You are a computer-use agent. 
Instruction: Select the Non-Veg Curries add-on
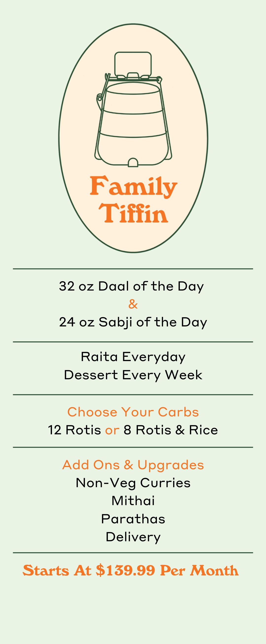click(x=133, y=483)
